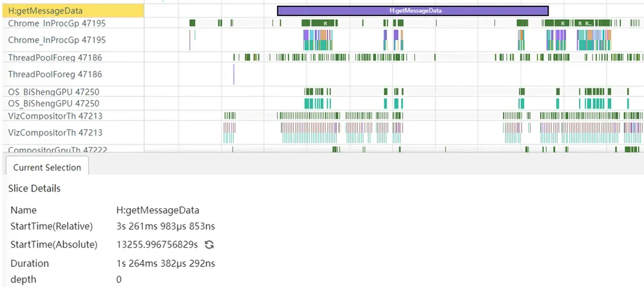This screenshot has height=287, width=644.
Task: Select the first ThreadPoolForeg 47186 track label
Action: click(x=55, y=57)
